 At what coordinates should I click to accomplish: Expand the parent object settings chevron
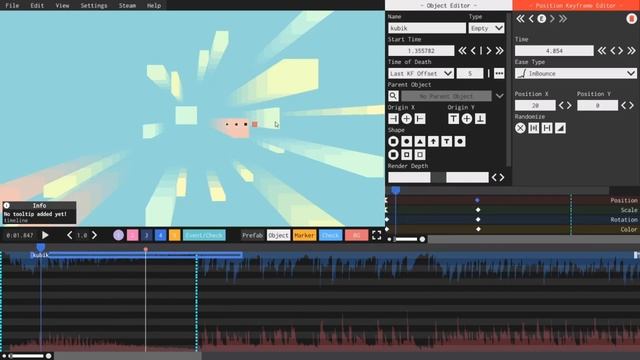(x=500, y=96)
